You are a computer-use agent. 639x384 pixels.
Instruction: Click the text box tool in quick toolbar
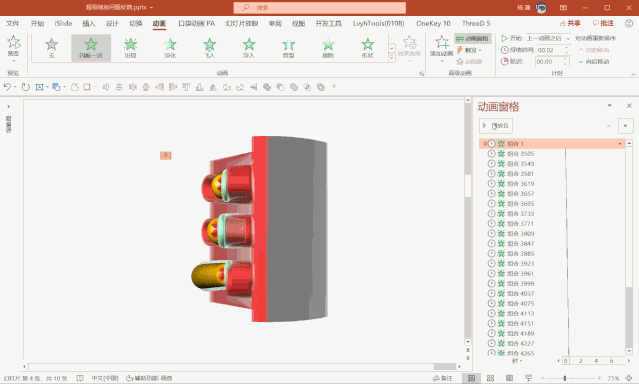[x=40, y=87]
